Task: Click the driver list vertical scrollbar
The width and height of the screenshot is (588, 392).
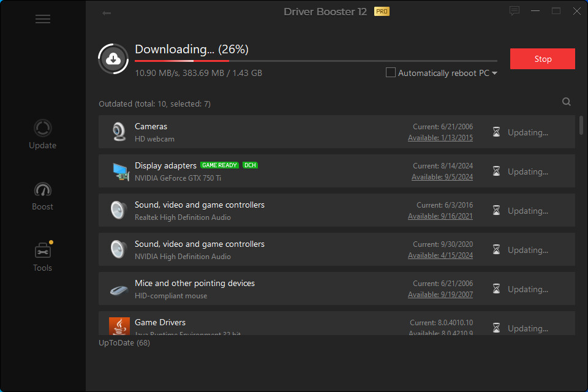Action: pos(581,125)
